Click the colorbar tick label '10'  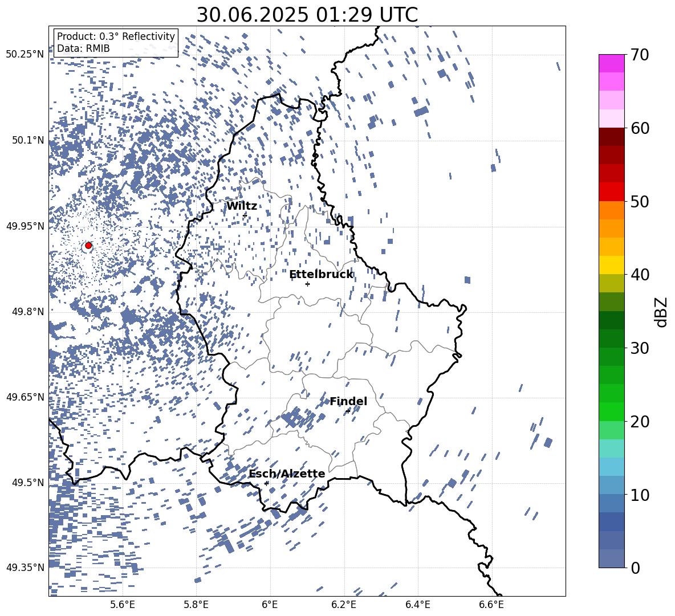[x=640, y=494]
